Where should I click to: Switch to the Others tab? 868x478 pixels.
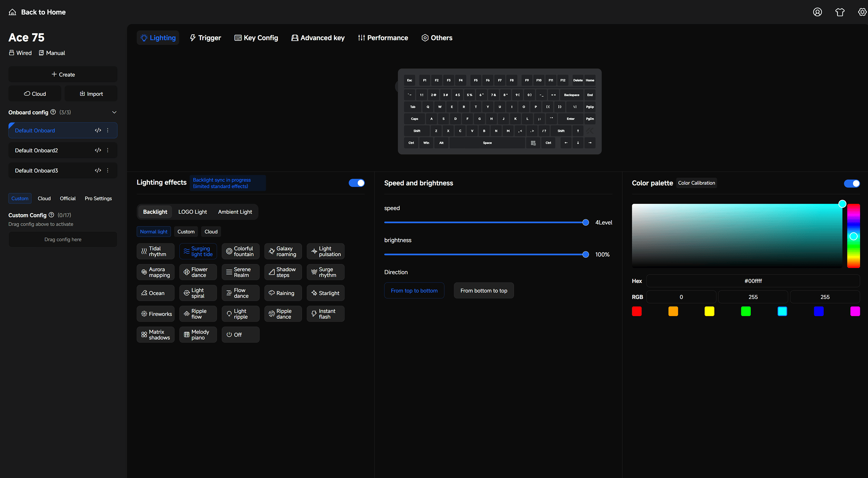click(x=437, y=38)
